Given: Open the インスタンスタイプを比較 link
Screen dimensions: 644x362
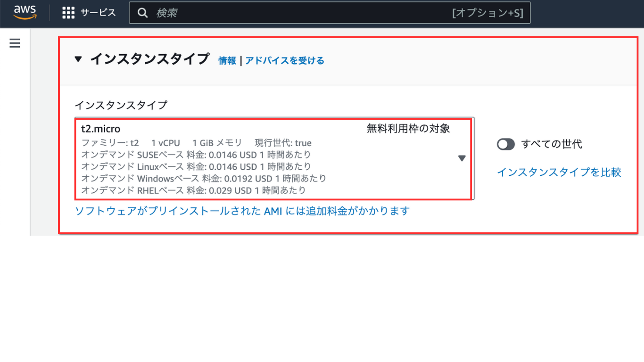Looking at the screenshot, I should pyautogui.click(x=559, y=172).
